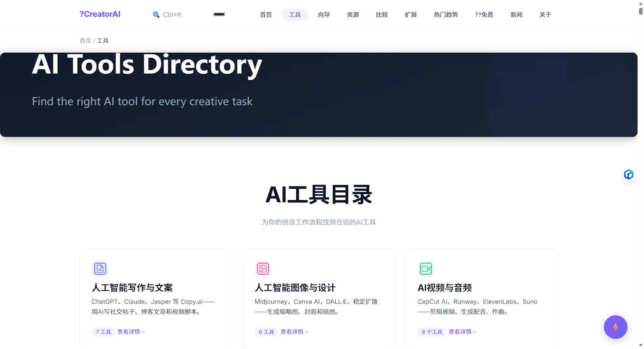Go to the 首页 nav item
Image resolution: width=644 pixels, height=349 pixels.
coord(266,14)
